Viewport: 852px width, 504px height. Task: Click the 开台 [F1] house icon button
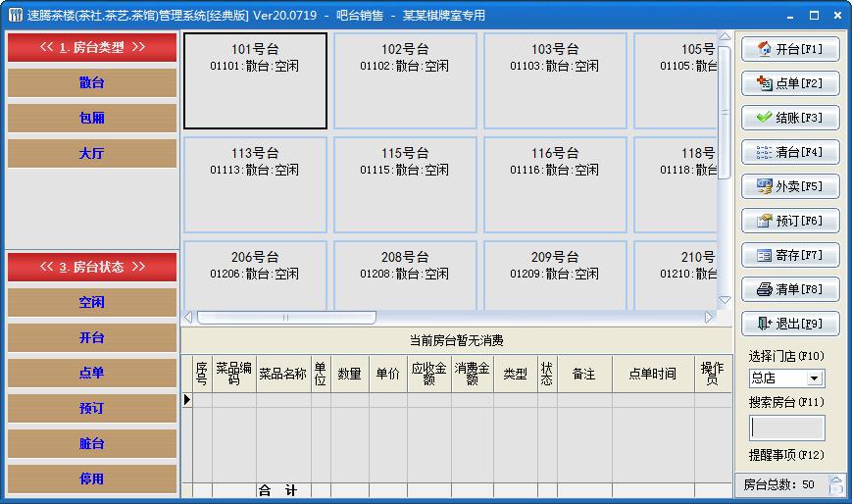pos(789,49)
